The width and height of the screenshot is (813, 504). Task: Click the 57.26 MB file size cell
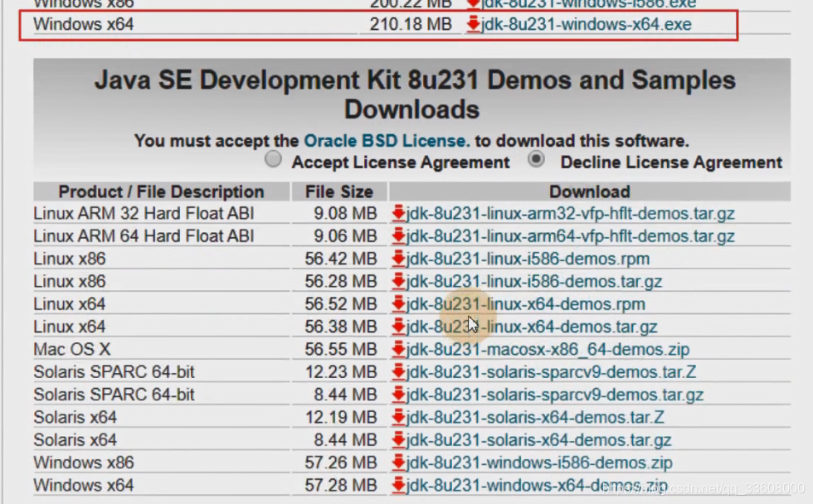pyautogui.click(x=341, y=462)
